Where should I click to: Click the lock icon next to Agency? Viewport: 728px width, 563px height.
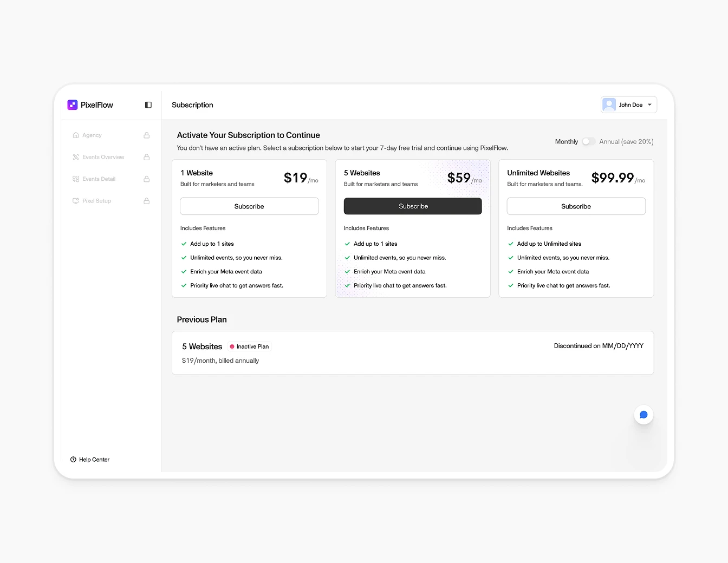coord(146,135)
